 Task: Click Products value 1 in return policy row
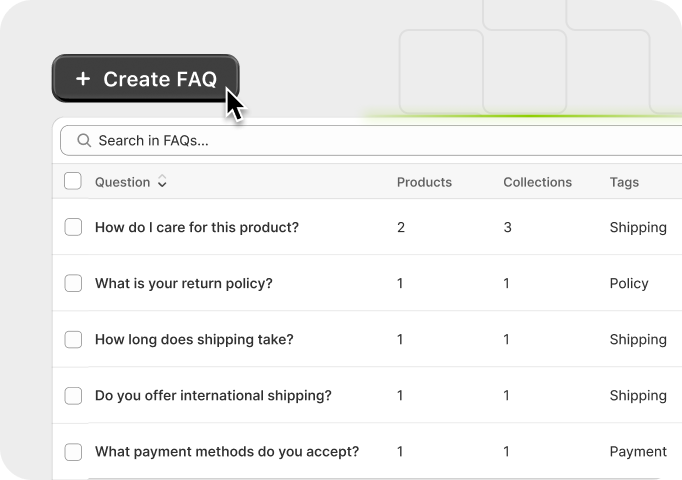click(400, 283)
